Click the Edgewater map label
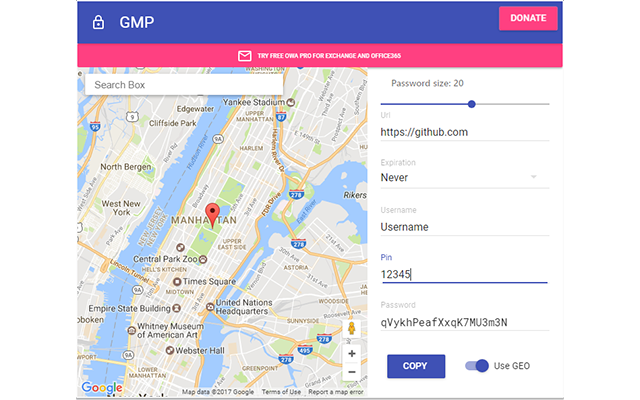 [x=195, y=109]
